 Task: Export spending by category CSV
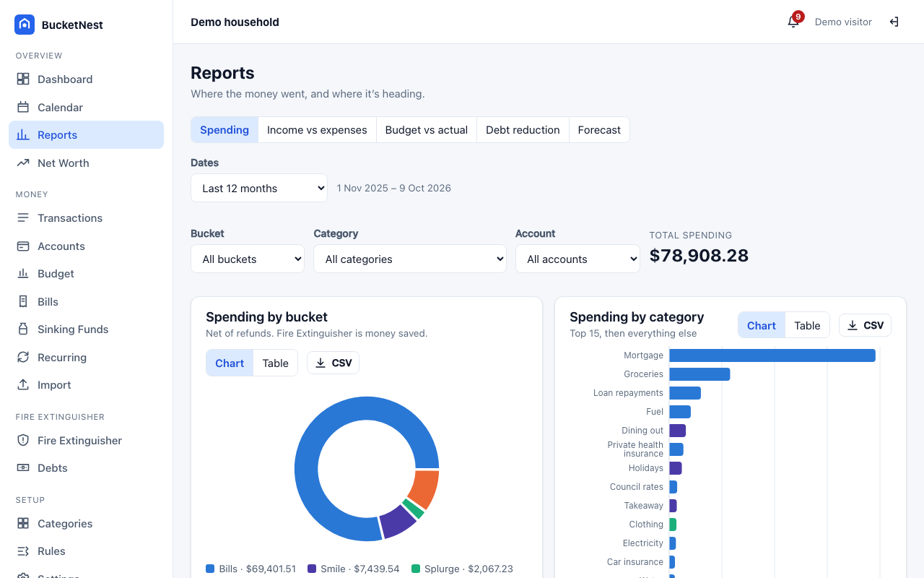pyautogui.click(x=865, y=325)
